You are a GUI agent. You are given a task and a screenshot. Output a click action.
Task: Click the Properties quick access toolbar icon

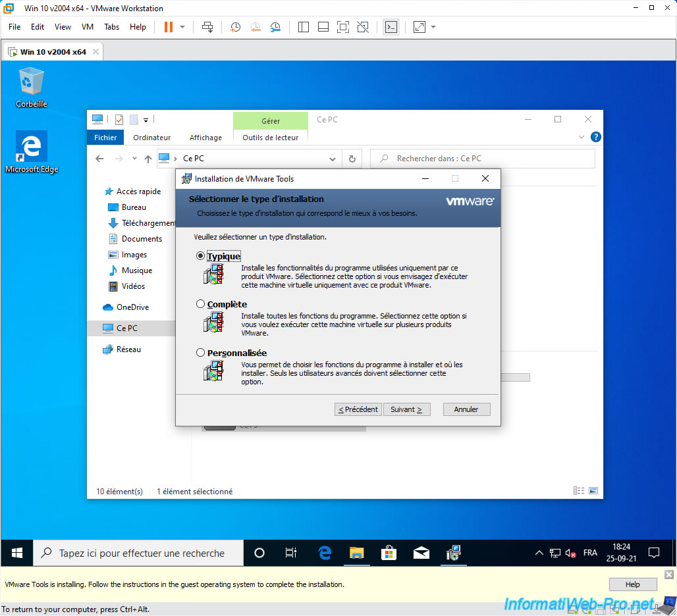click(x=119, y=120)
